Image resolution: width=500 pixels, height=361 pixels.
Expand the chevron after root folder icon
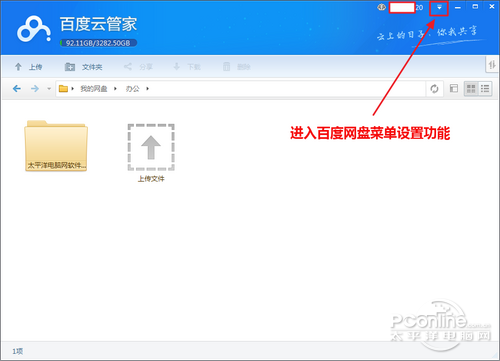72,89
